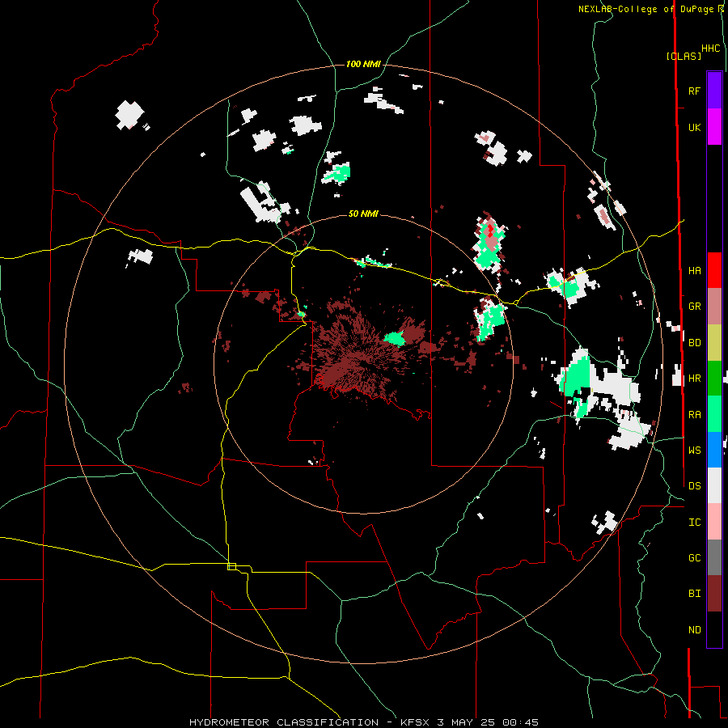Screen dimensions: 728x728
Task: Select the "HA" legend label
Action: [694, 271]
